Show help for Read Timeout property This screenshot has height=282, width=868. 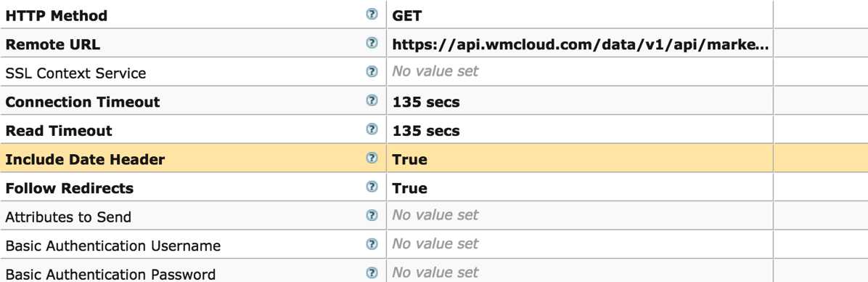point(372,129)
